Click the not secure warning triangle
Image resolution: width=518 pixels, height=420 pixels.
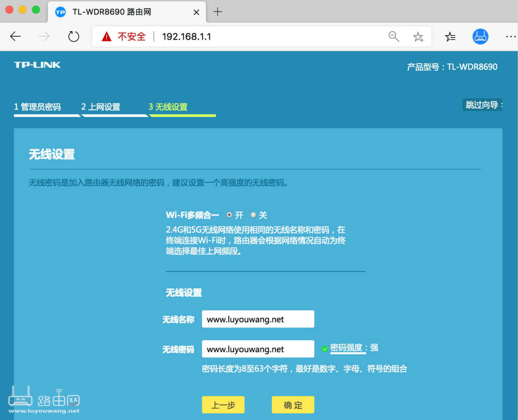(107, 36)
